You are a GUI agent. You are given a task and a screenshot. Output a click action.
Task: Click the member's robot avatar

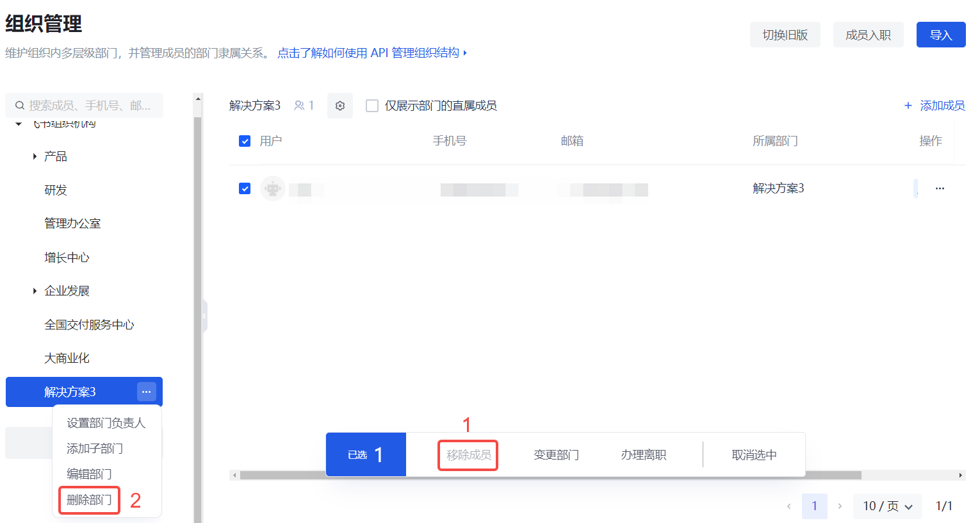[x=273, y=188]
